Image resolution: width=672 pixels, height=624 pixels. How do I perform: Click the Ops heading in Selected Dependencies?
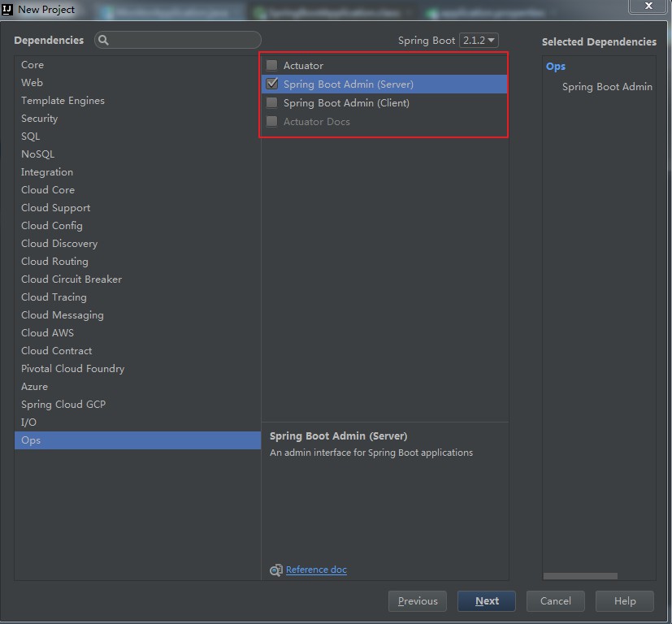pyautogui.click(x=556, y=67)
